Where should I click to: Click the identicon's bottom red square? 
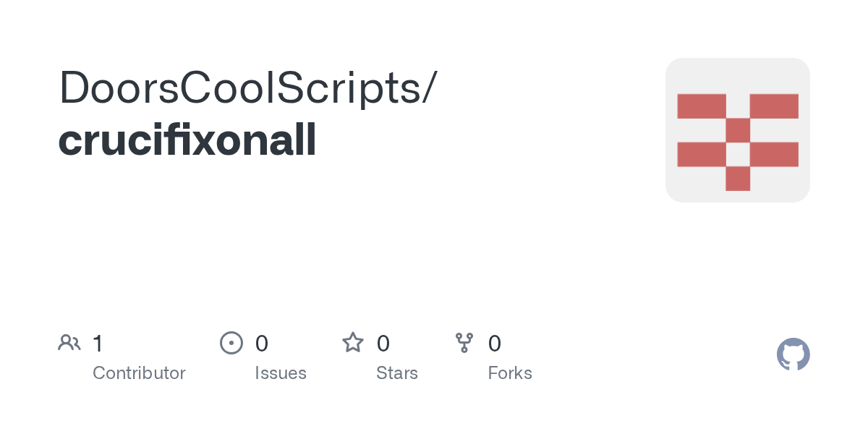[738, 179]
